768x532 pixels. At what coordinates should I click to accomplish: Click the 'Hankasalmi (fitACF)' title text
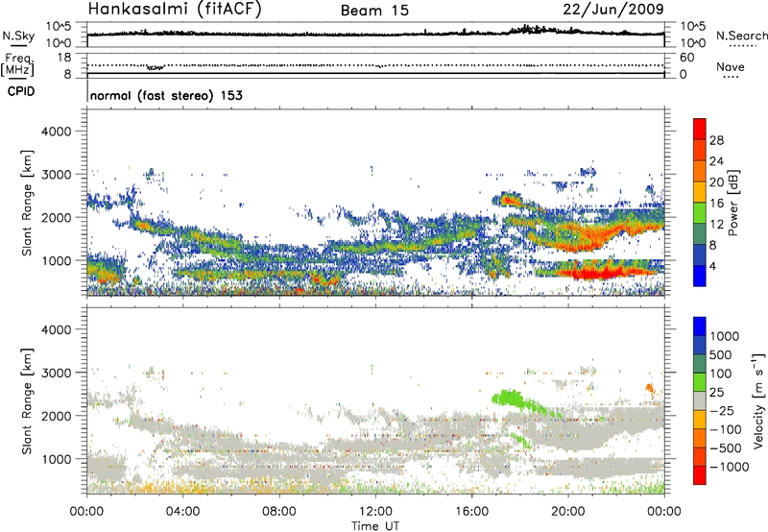(175, 10)
